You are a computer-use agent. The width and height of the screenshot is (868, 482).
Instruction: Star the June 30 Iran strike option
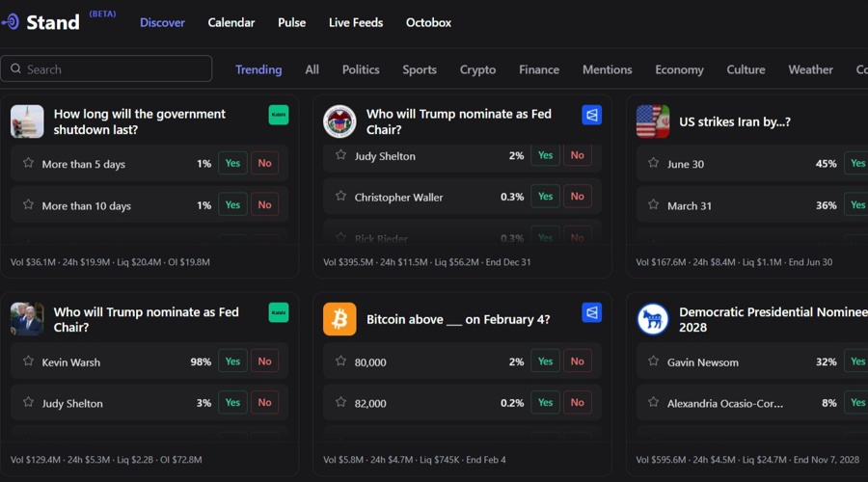(x=654, y=163)
